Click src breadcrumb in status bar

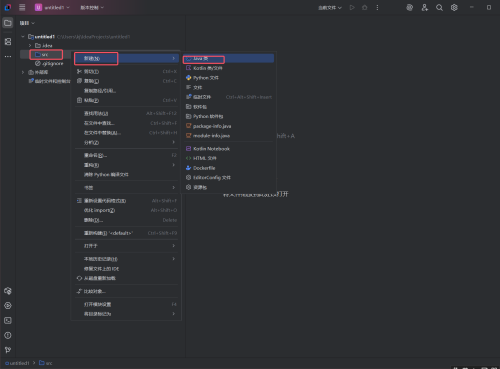pos(46,363)
